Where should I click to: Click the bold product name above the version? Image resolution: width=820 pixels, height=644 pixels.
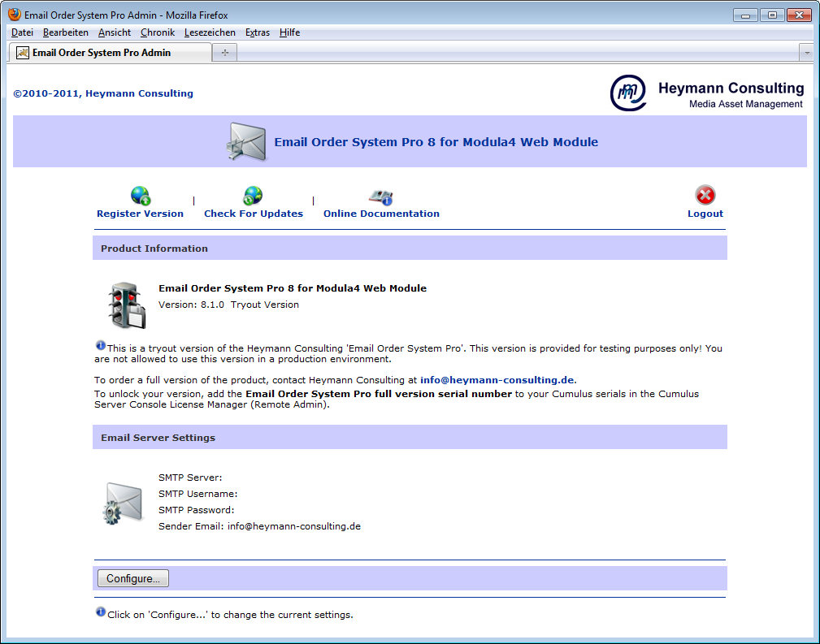[x=293, y=288]
